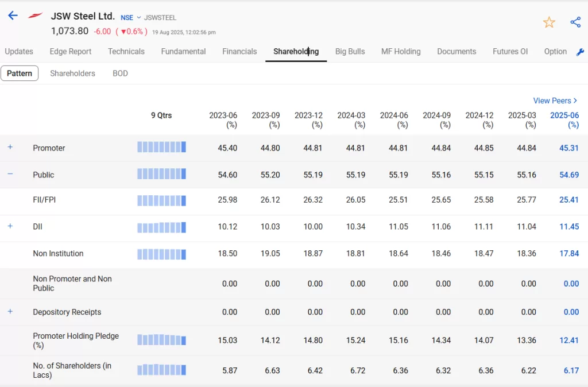This screenshot has height=387, width=588.
Task: Add JSW Steel to favorites star
Action: tap(549, 22)
